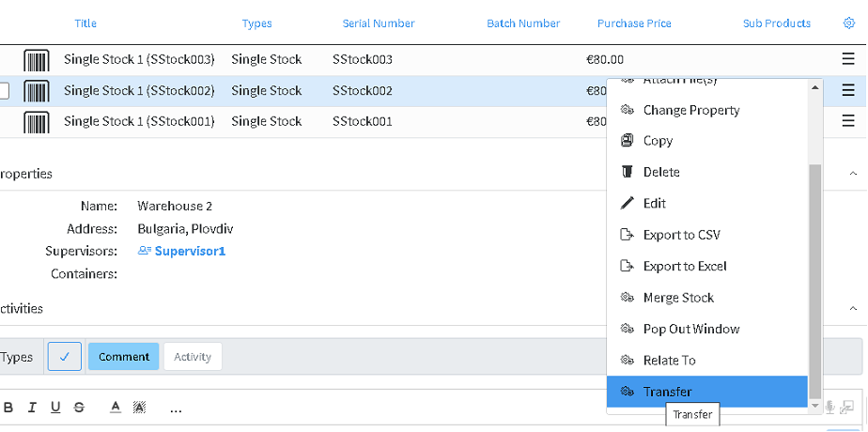Toggle strikethrough formatting in editor
This screenshot has width=868, height=432.
point(79,409)
